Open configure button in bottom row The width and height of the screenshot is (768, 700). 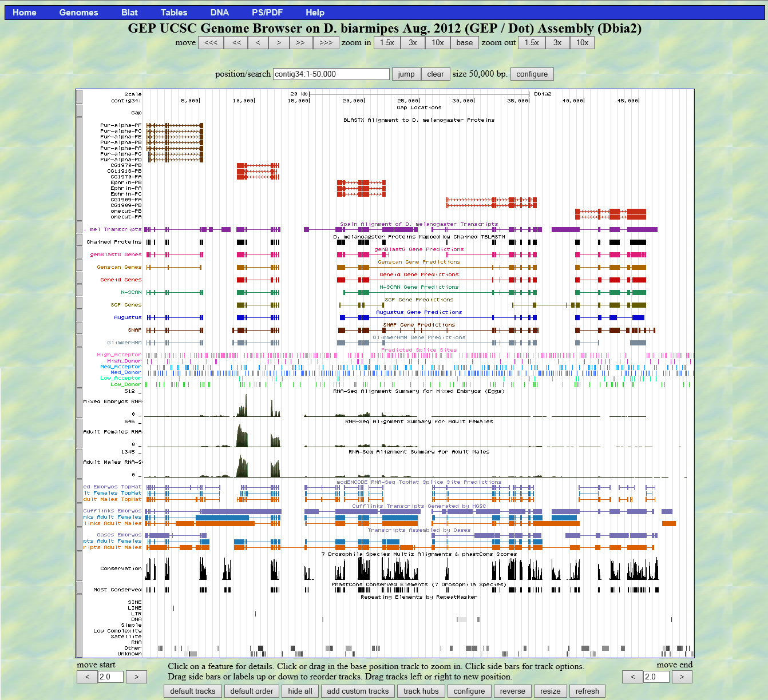coord(469,691)
